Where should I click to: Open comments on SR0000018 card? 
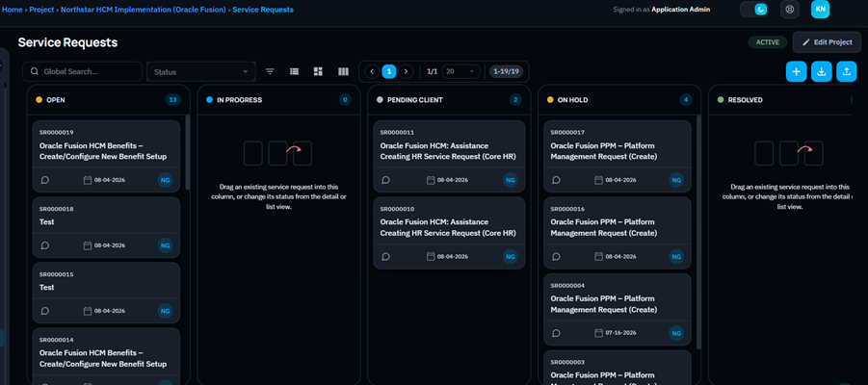(45, 245)
